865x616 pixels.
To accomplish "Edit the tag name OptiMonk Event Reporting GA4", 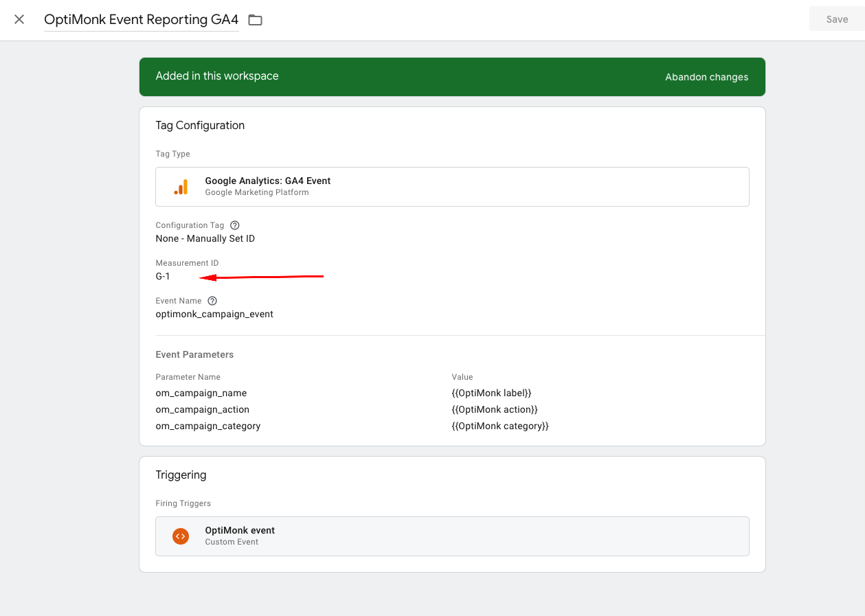I will [x=142, y=19].
